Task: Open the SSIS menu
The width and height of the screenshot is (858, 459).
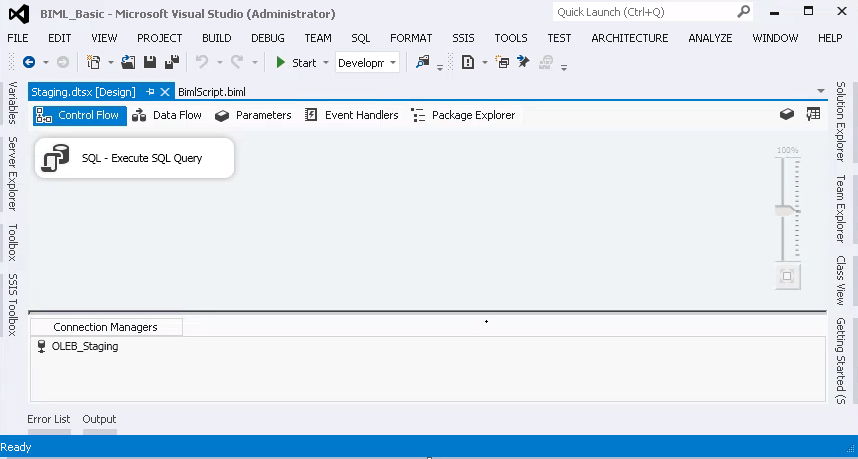Action: 463,38
